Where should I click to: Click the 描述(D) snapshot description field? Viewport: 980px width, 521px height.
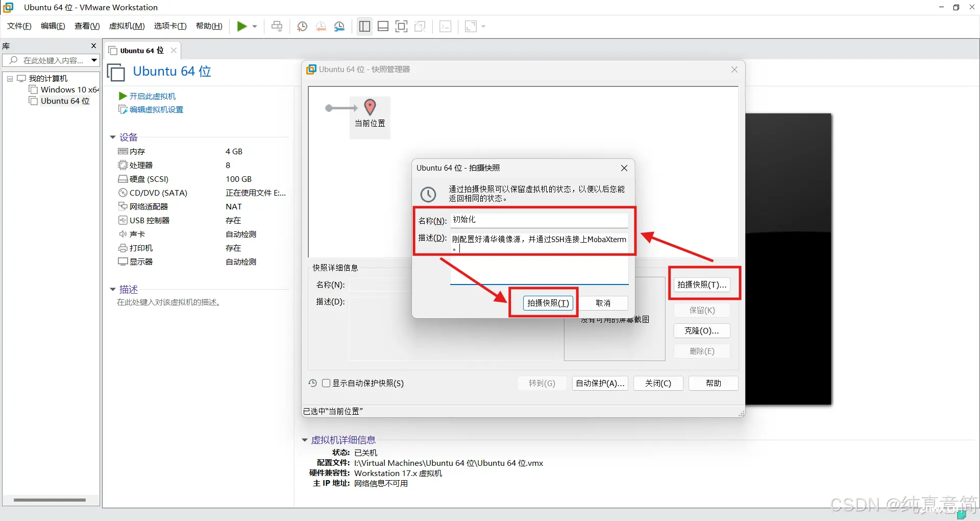click(539, 258)
